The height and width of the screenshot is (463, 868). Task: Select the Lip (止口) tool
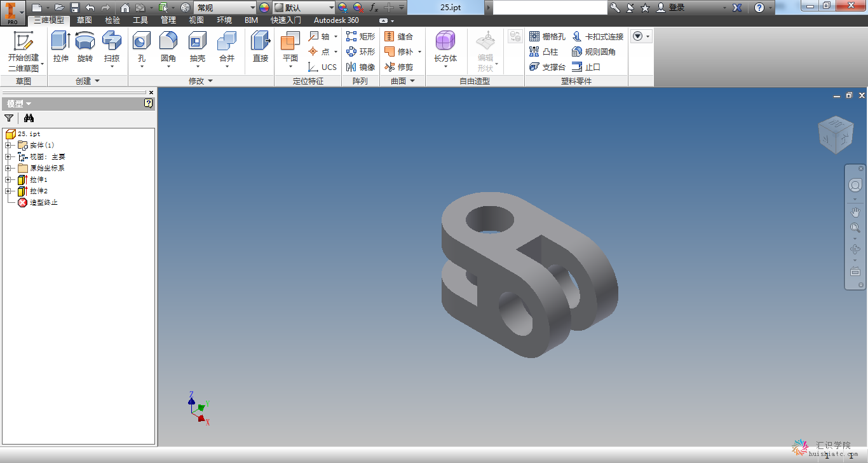pos(587,67)
